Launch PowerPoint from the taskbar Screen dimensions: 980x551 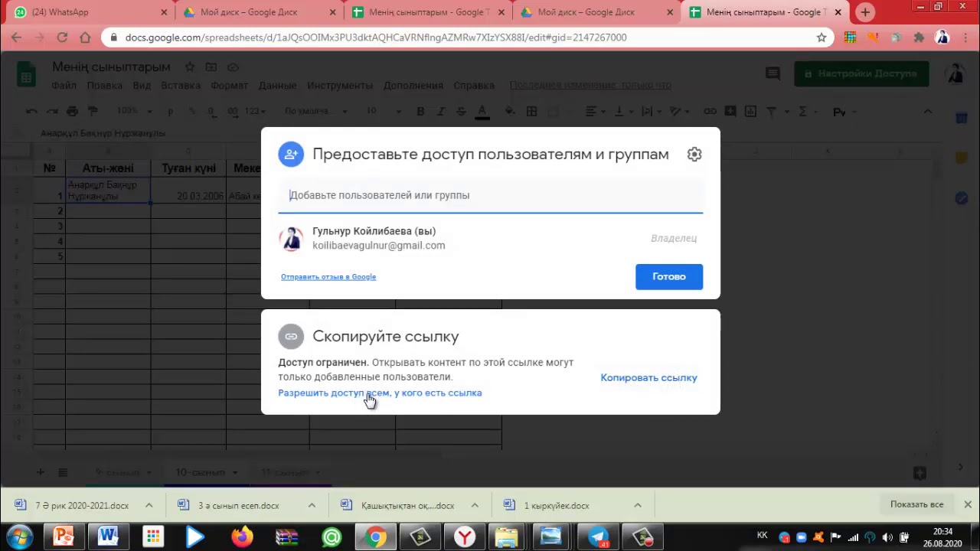tap(64, 537)
